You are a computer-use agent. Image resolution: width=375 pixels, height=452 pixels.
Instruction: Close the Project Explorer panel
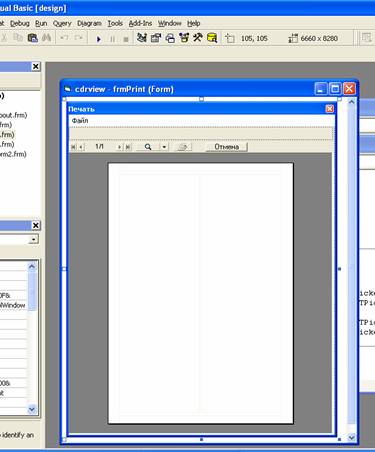pyautogui.click(x=36, y=67)
